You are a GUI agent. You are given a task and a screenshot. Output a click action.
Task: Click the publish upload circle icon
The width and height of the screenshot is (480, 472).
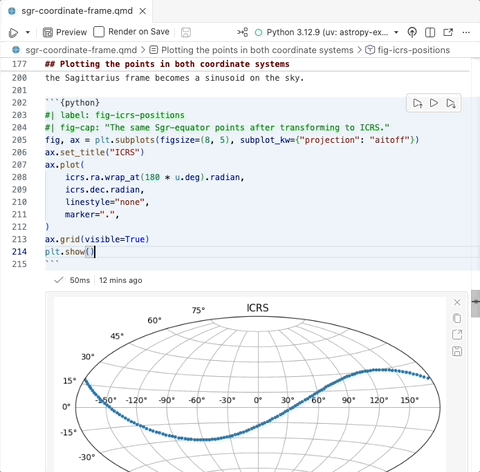412,32
